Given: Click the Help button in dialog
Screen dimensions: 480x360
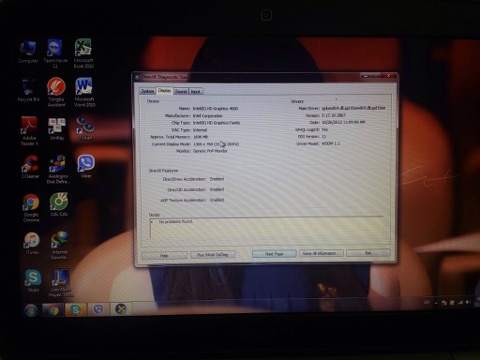Looking at the screenshot, I should pos(164,255).
